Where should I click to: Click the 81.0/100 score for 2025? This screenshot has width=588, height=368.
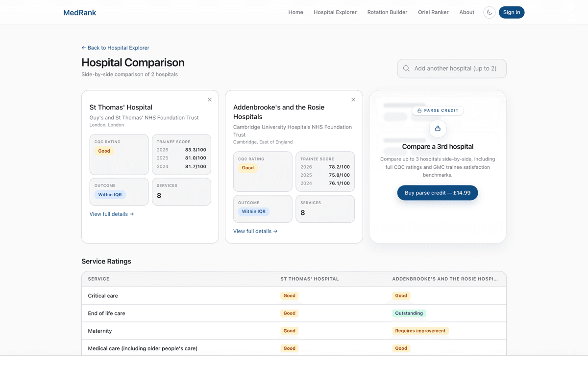pos(196,158)
